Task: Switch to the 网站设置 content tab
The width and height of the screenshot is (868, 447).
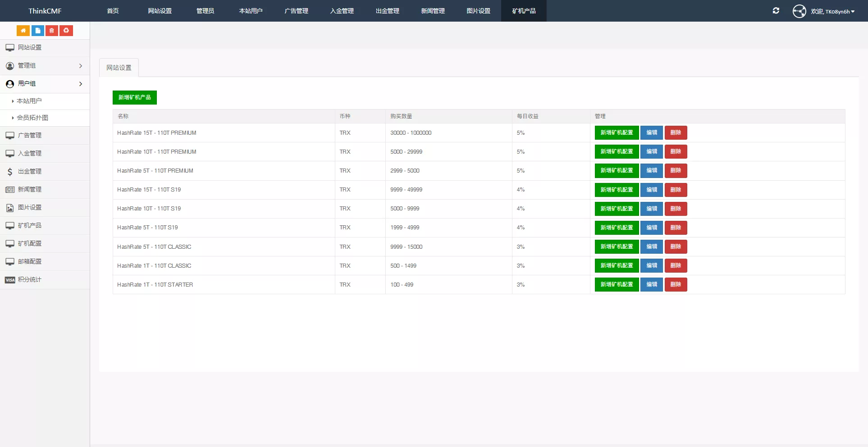Action: tap(119, 68)
